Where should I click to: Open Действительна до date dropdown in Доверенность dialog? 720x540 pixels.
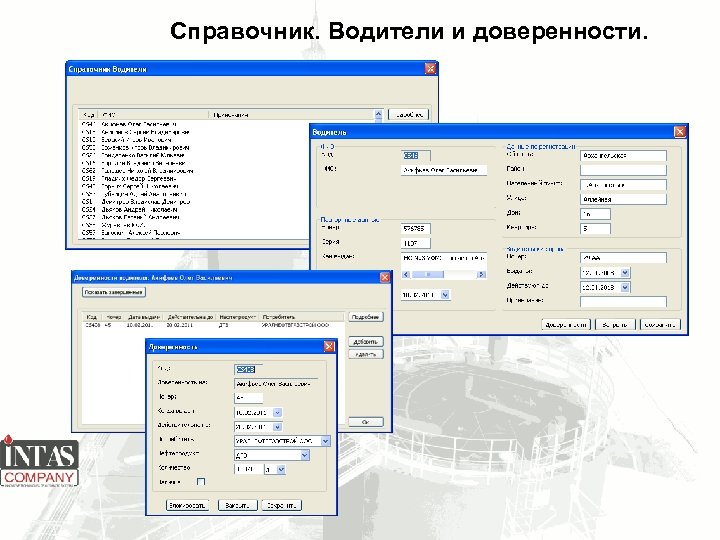[x=277, y=427]
